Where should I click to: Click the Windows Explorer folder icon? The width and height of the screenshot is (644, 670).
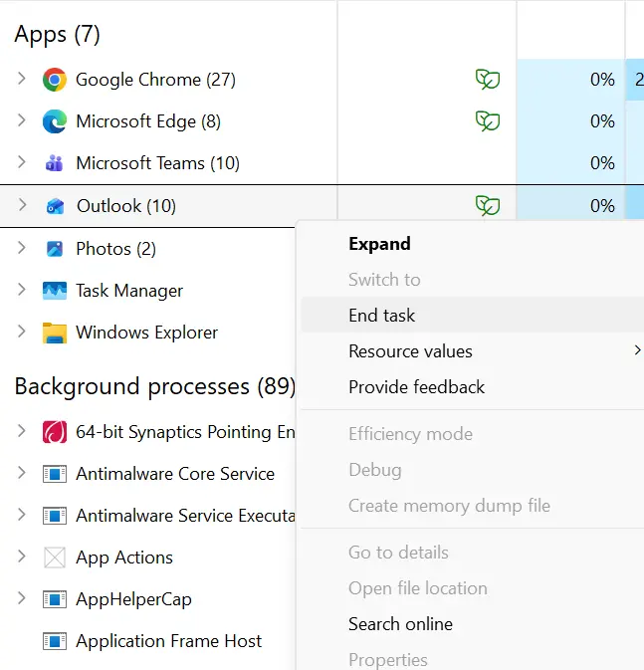[x=55, y=333]
